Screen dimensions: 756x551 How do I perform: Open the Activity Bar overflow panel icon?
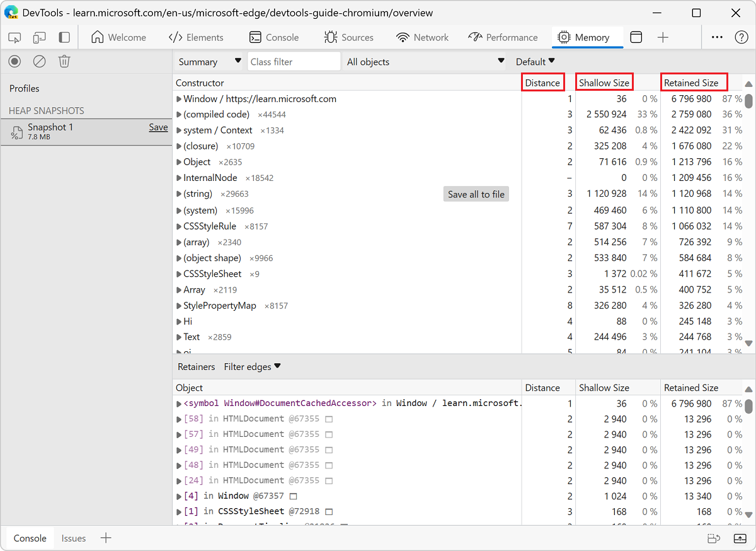point(64,37)
